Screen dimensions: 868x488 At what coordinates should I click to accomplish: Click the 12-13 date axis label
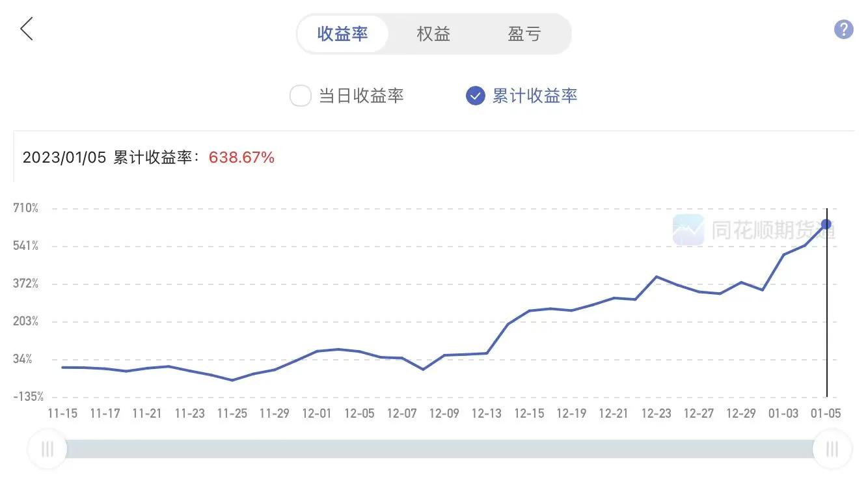pos(487,413)
